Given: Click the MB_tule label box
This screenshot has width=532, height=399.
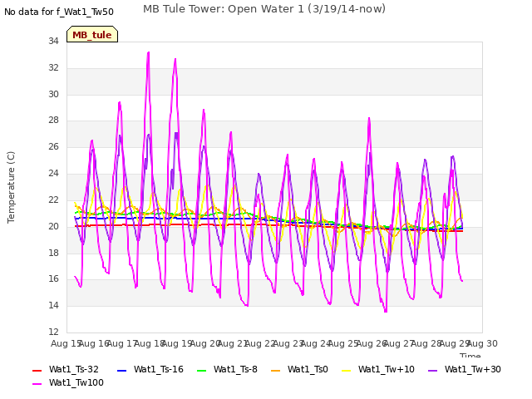Looking at the screenshot, I should click(x=92, y=34).
